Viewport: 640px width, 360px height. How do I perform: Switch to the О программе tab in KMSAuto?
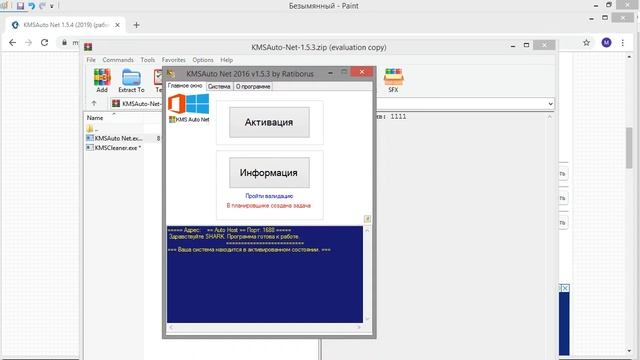coord(253,87)
